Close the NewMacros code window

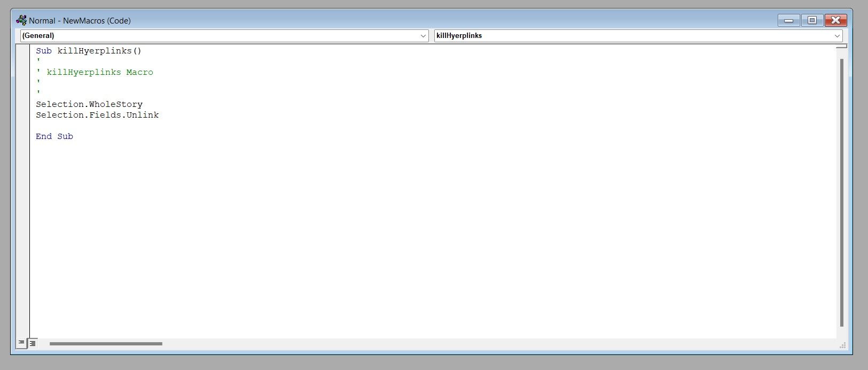(x=836, y=20)
